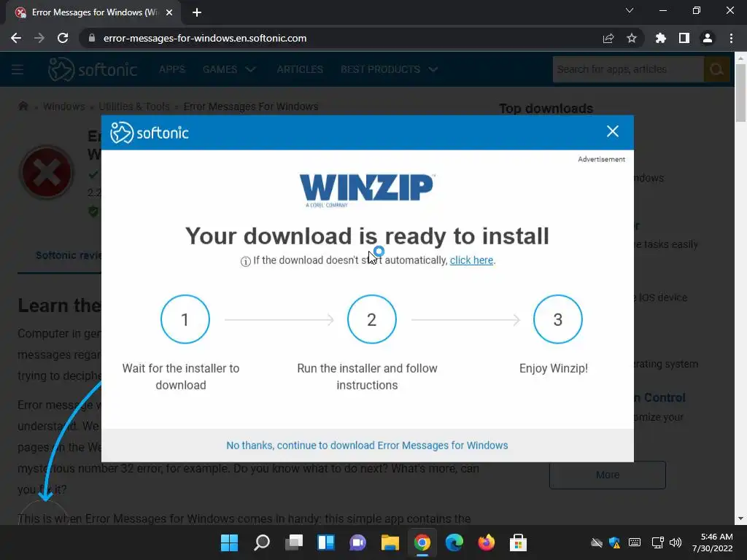Open Windows Security tray icon

pos(615,542)
